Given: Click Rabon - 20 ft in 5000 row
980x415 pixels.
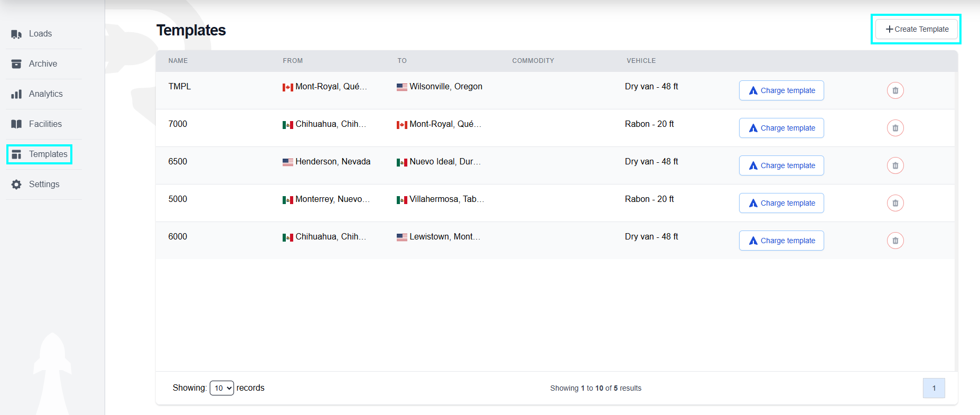Looking at the screenshot, I should click(x=649, y=199).
